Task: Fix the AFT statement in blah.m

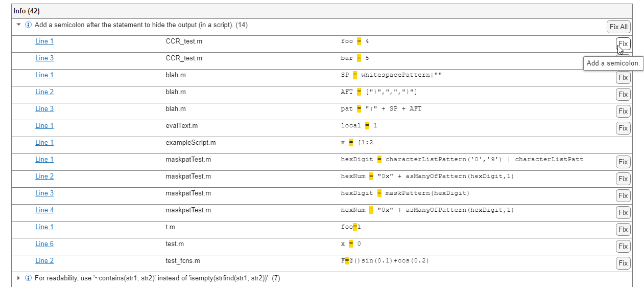Action: [x=623, y=95]
